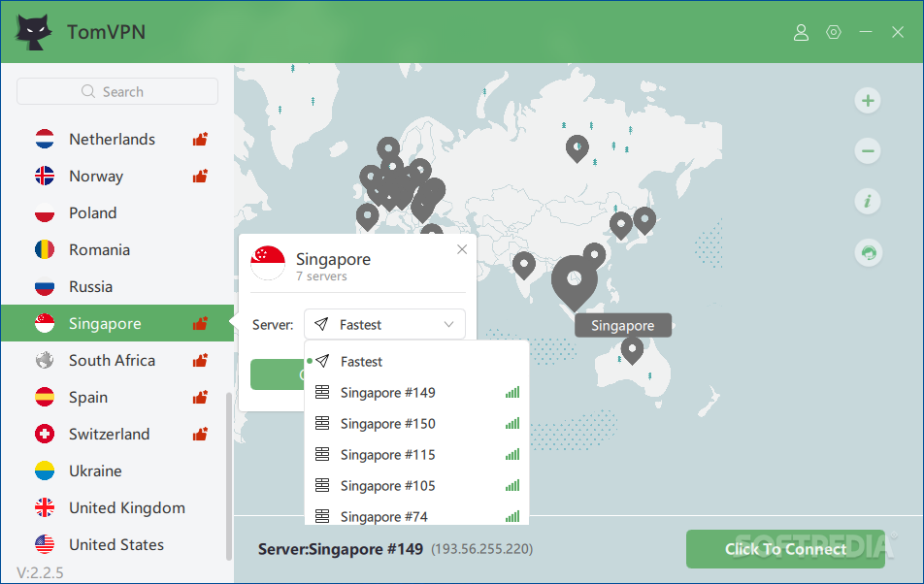Select Russia in the country list
924x584 pixels.
(x=117, y=287)
